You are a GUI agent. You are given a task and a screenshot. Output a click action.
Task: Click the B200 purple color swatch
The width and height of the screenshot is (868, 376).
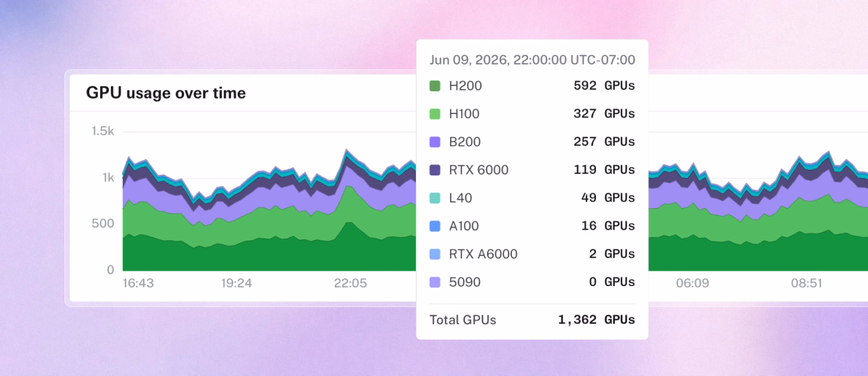[435, 142]
